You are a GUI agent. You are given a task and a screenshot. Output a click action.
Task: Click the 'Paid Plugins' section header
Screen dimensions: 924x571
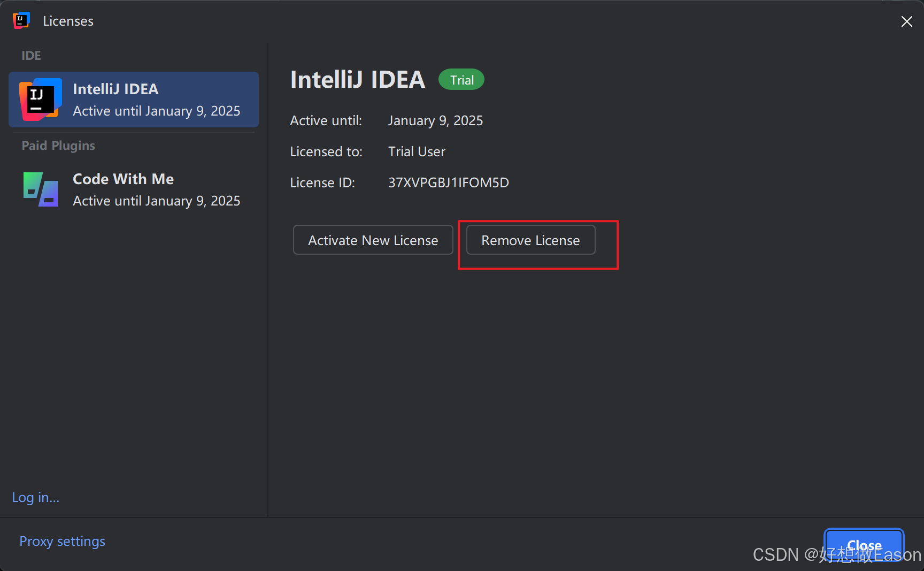pyautogui.click(x=58, y=146)
